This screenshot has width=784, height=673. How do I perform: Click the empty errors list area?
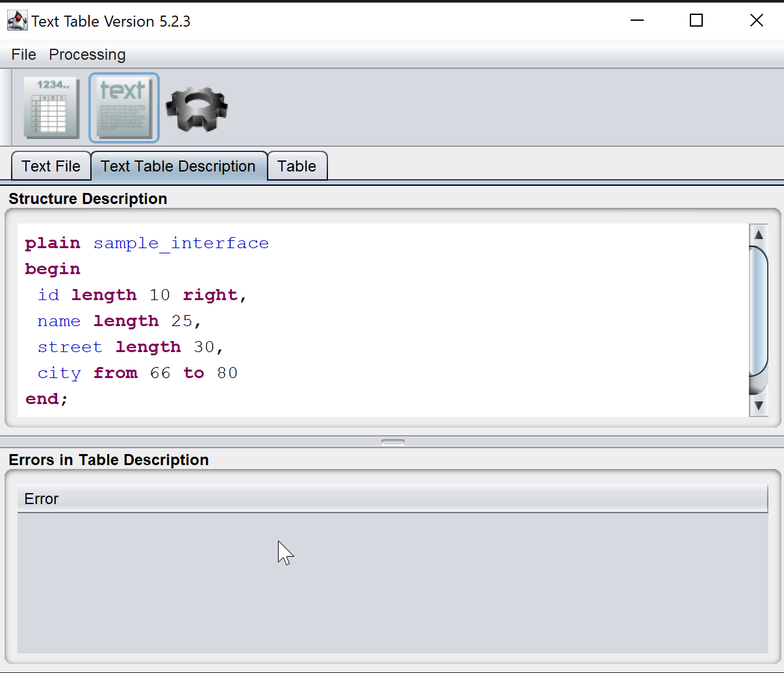tap(390, 578)
